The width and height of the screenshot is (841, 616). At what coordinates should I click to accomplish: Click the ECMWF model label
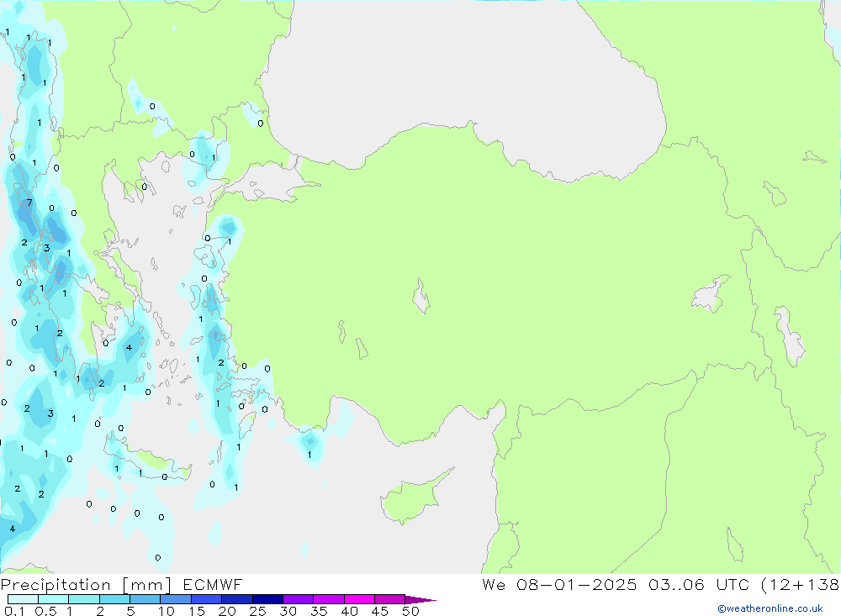point(213,584)
